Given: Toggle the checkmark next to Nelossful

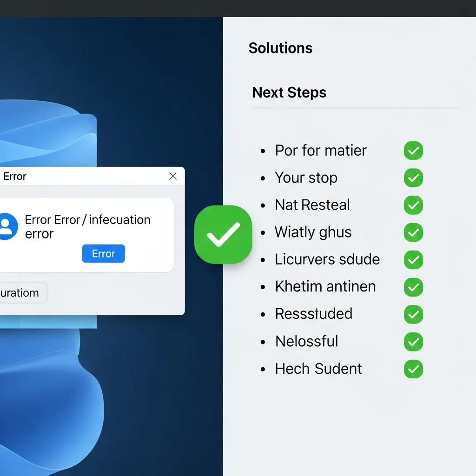Looking at the screenshot, I should coord(413,342).
